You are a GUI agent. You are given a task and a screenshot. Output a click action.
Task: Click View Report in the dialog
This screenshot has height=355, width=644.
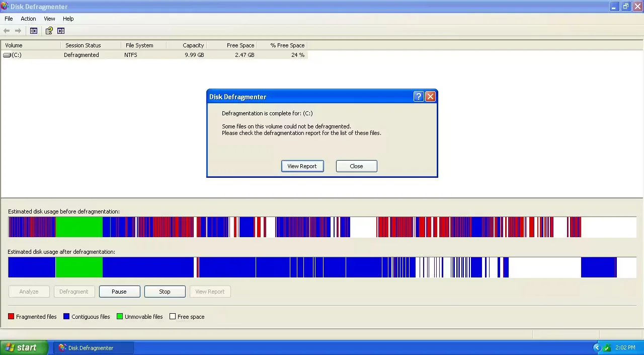click(x=302, y=166)
